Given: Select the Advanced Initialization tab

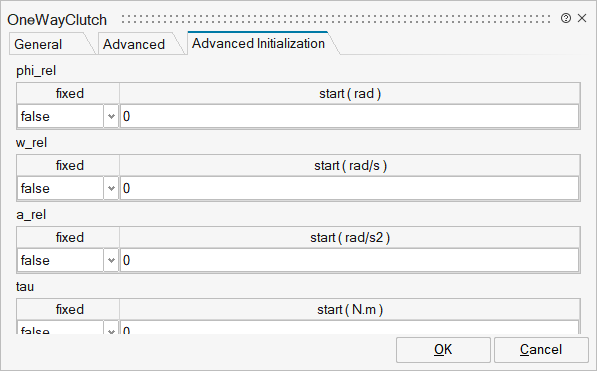Looking at the screenshot, I should point(258,43).
